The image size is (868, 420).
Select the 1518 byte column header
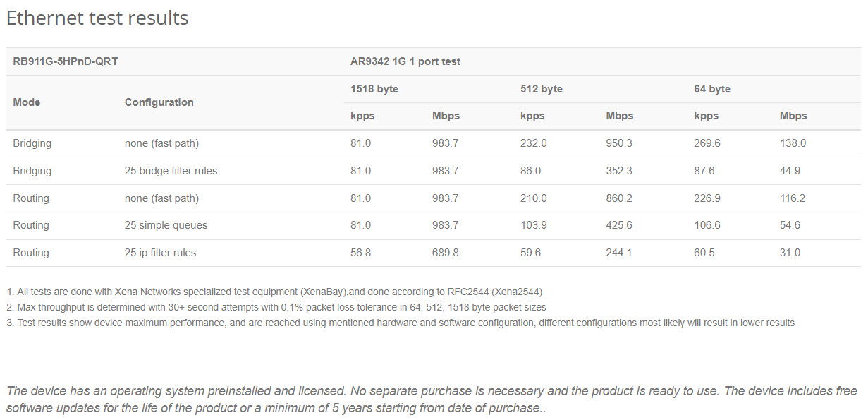pyautogui.click(x=374, y=89)
